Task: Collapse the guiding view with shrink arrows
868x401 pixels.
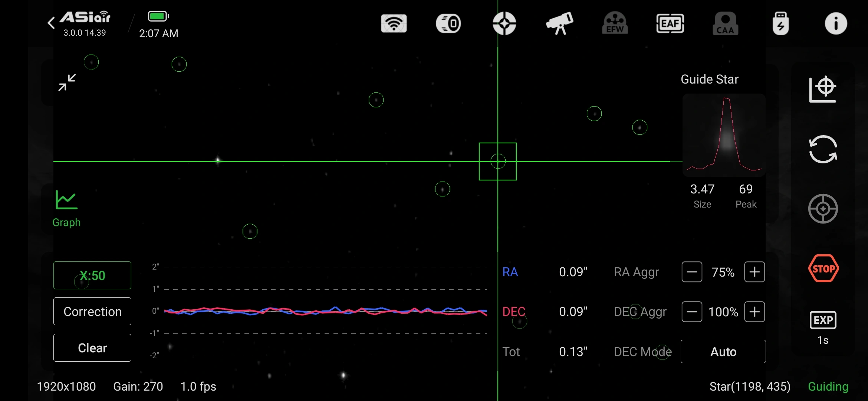Action: pyautogui.click(x=67, y=82)
